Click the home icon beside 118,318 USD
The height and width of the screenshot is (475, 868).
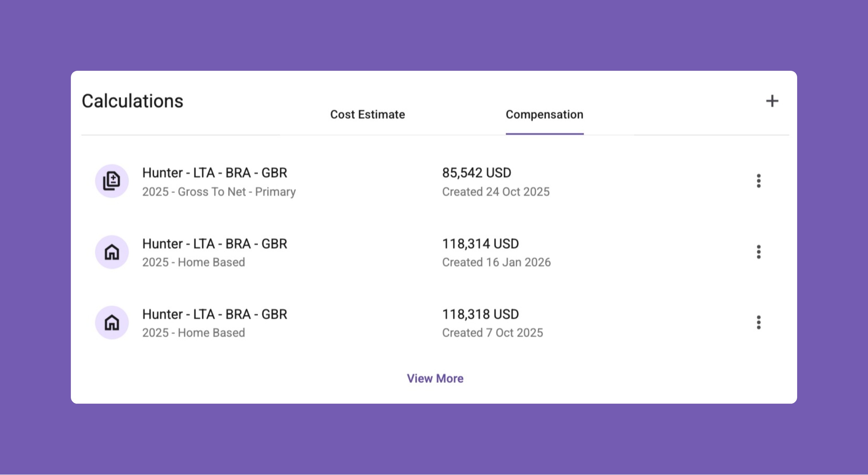(x=112, y=322)
